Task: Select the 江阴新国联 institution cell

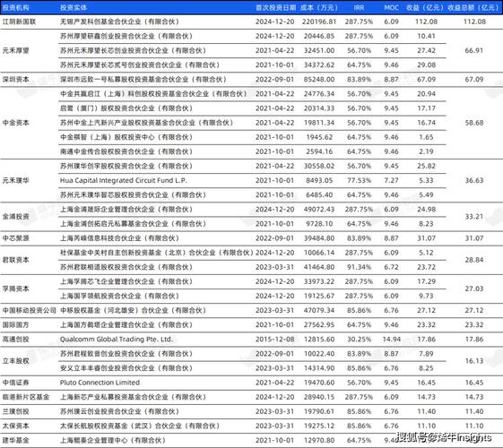Action: [x=19, y=22]
